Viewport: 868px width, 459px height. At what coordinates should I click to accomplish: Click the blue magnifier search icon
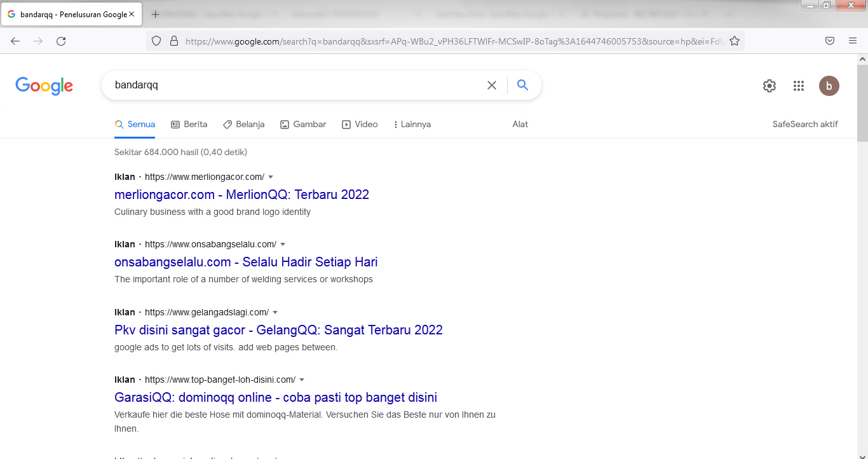coord(522,85)
